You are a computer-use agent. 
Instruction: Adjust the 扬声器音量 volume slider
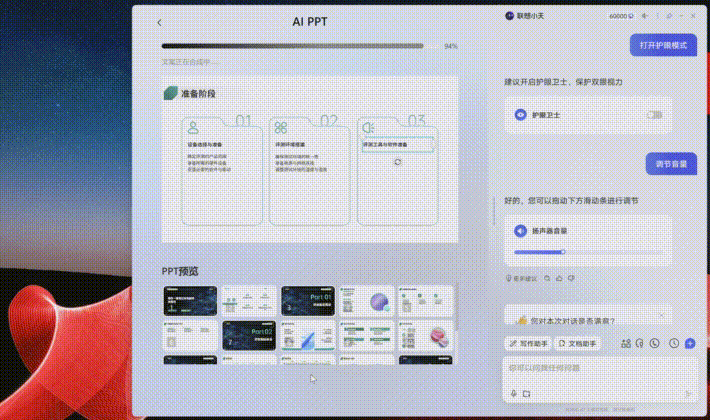coord(540,252)
